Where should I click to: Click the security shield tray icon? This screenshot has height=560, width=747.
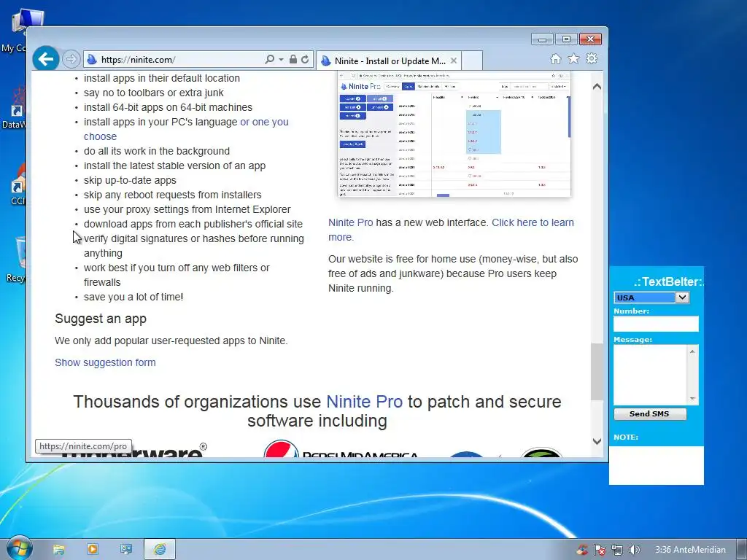point(582,550)
